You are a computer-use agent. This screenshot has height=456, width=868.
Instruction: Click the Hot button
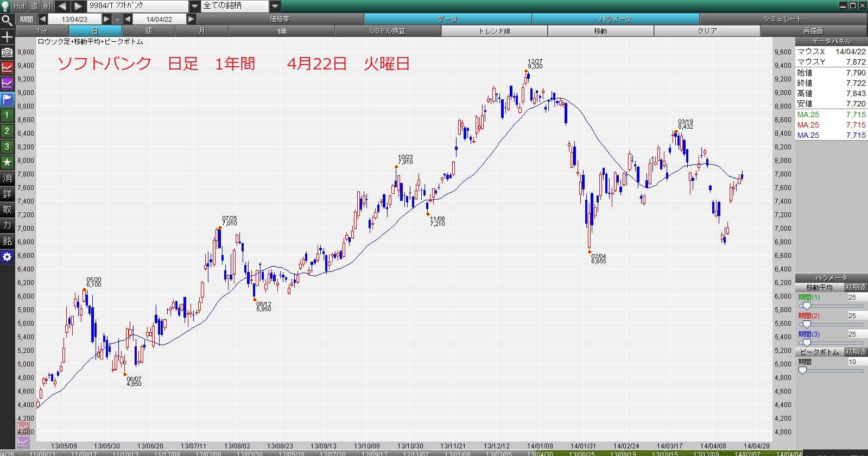tap(20, 6)
